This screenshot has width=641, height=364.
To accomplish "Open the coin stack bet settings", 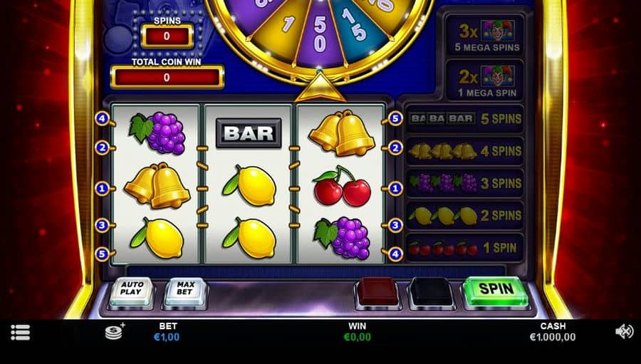I will 115,332.
